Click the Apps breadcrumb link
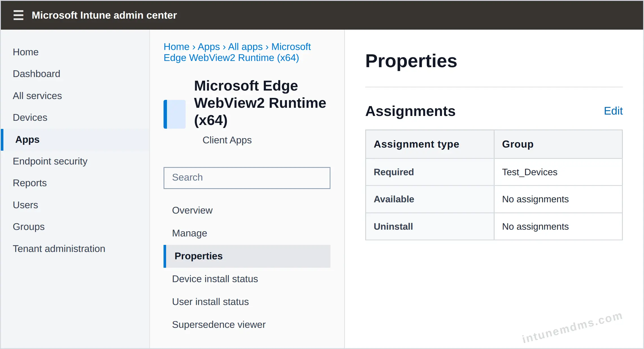644x349 pixels. click(209, 47)
